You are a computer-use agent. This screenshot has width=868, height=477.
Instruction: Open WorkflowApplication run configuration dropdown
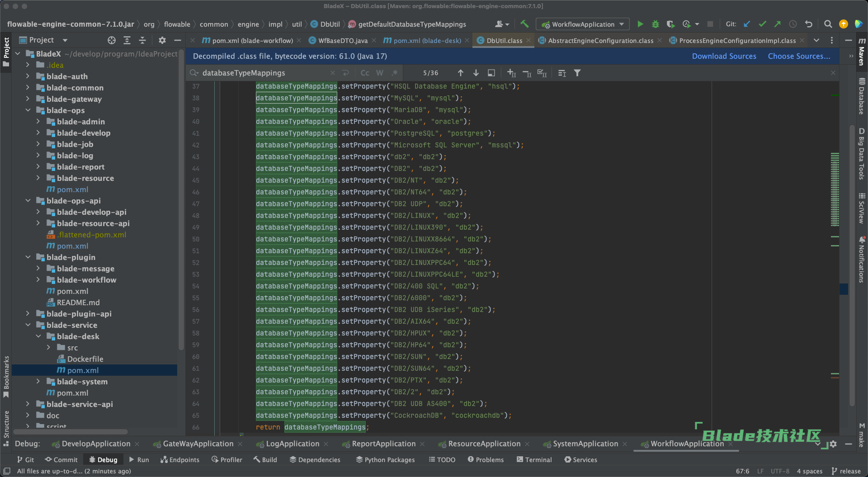pos(583,24)
